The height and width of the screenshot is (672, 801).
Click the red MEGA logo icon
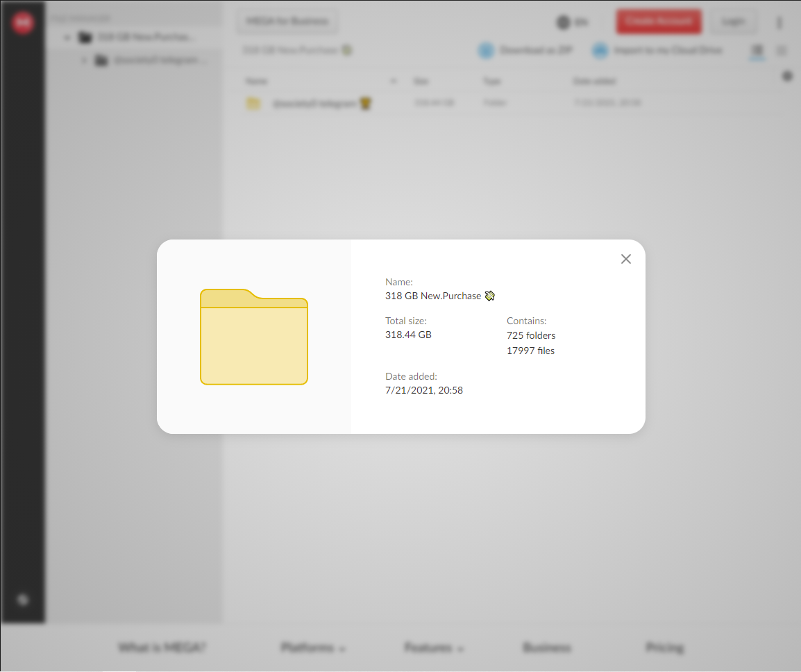point(23,22)
